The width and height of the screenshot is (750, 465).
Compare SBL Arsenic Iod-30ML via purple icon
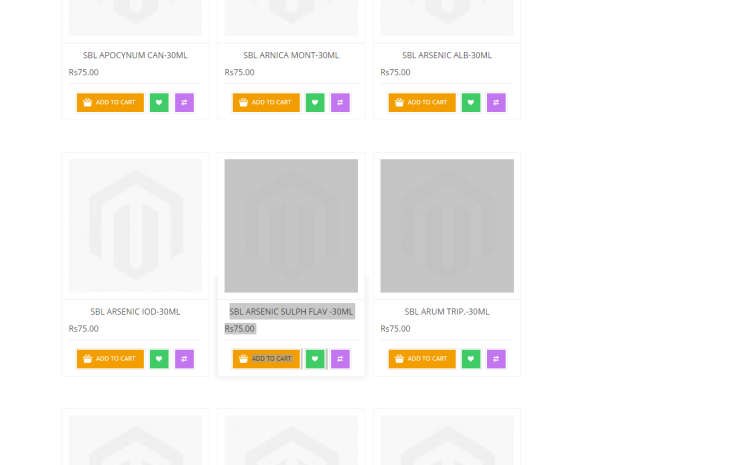coord(184,358)
